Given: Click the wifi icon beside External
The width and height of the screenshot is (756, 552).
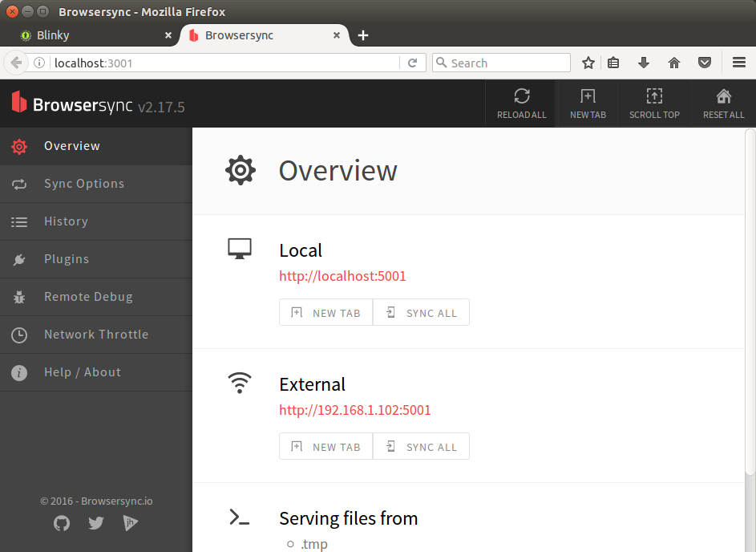Looking at the screenshot, I should tap(240, 383).
